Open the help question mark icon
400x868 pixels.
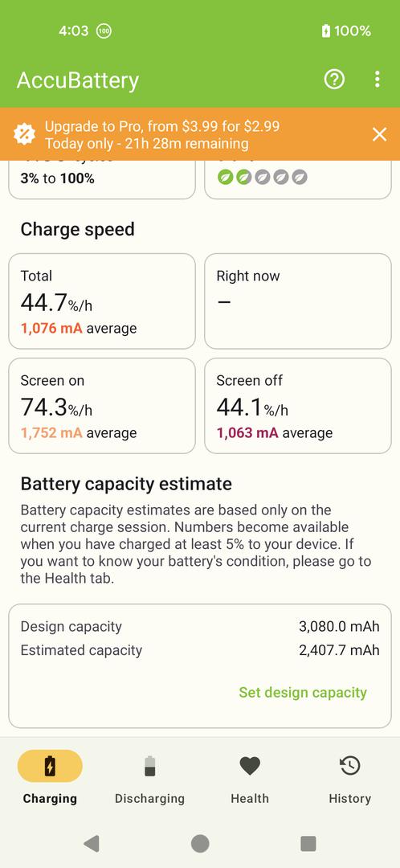334,80
